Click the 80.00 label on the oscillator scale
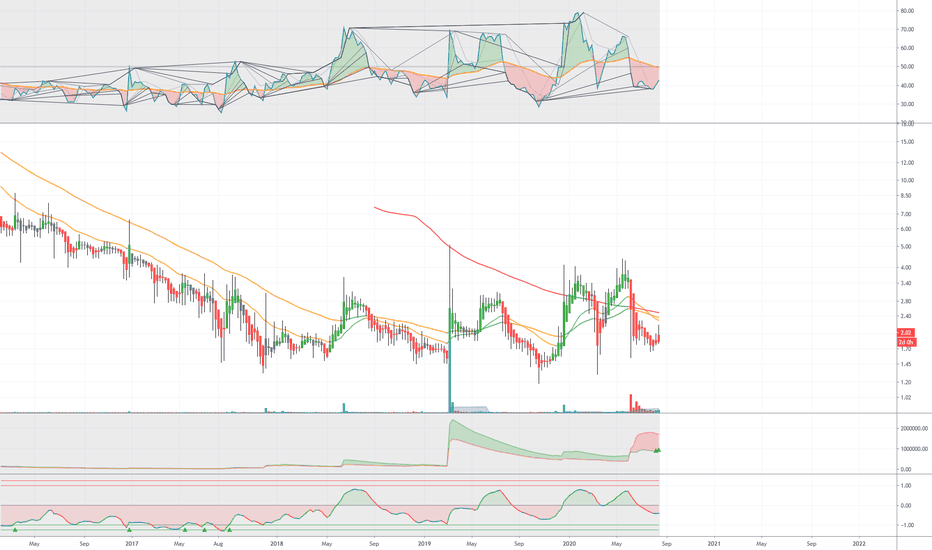This screenshot has width=932, height=550. [x=906, y=11]
